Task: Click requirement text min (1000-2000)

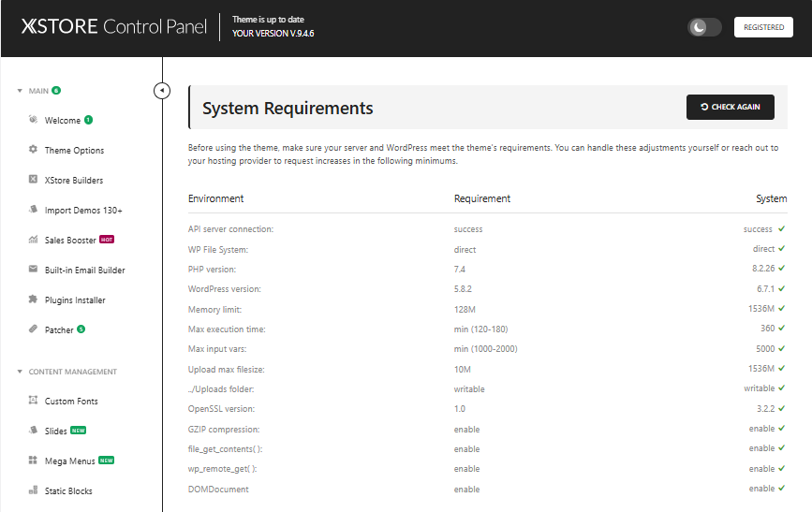Action: pyautogui.click(x=485, y=349)
